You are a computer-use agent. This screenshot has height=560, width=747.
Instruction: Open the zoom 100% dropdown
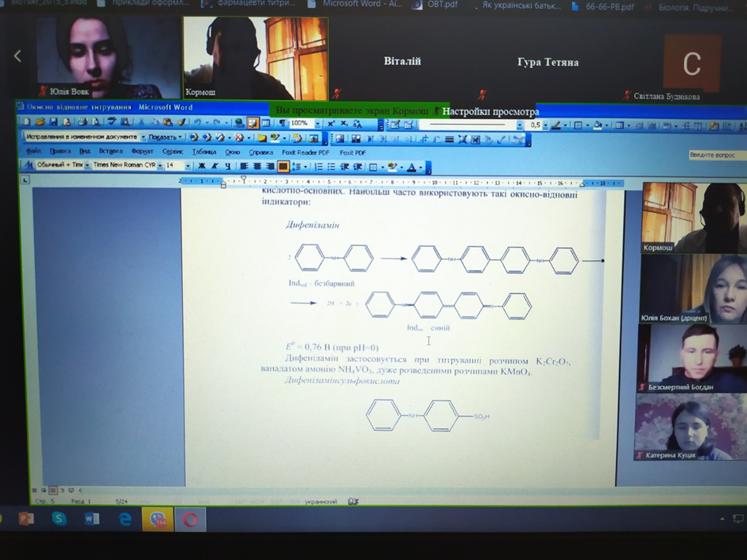[317, 124]
